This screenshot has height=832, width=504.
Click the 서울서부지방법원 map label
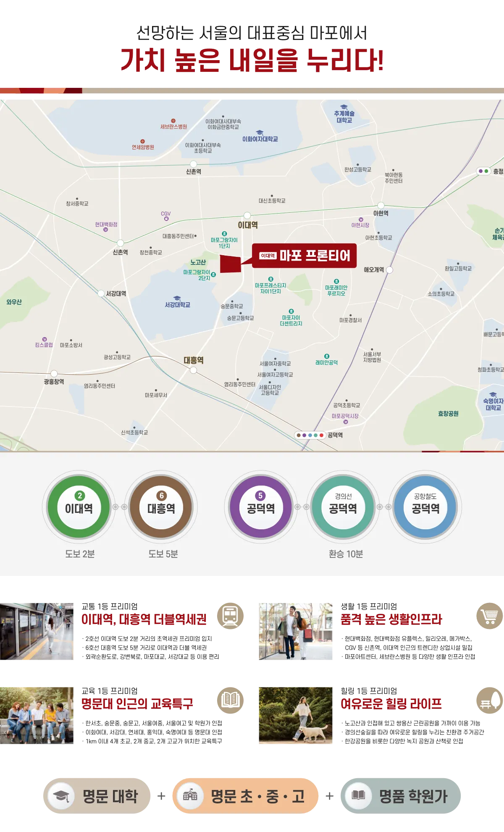pos(372,357)
